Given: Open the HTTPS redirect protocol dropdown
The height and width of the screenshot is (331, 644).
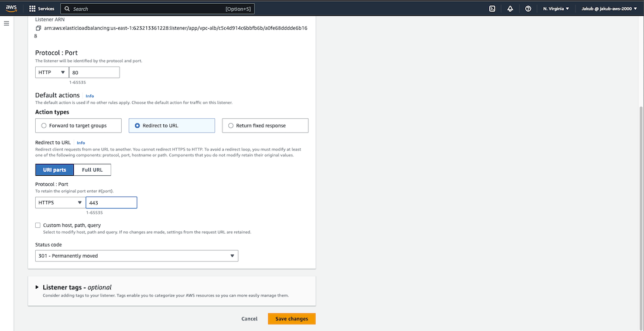Looking at the screenshot, I should point(60,202).
